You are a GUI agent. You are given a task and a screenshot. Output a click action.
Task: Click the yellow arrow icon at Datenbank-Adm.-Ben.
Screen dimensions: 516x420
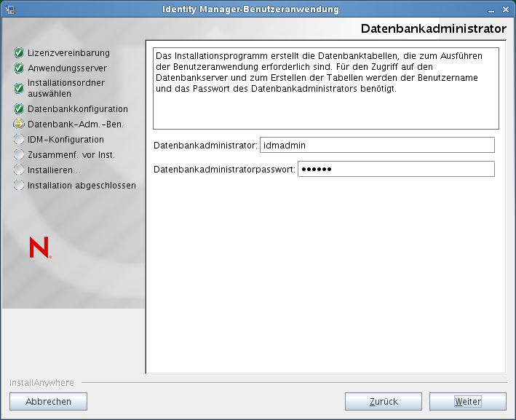[x=19, y=124]
